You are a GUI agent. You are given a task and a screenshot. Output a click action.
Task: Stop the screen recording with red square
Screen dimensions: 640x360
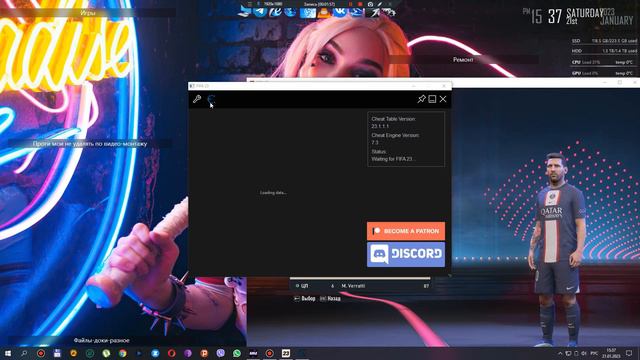pos(360,4)
